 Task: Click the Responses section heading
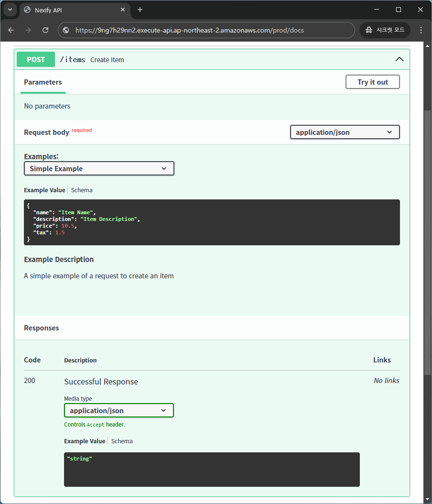(x=42, y=328)
